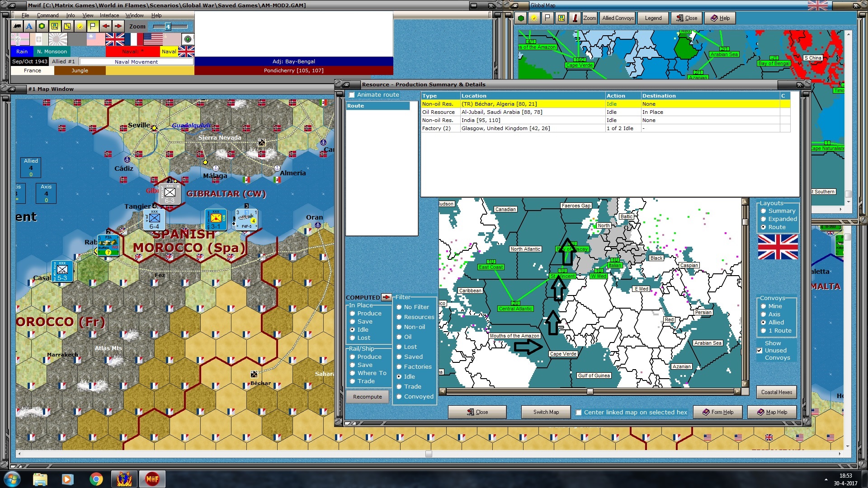Screen dimensions: 868x488
Task: Click the Coastal Hexes button
Action: pyautogui.click(x=776, y=392)
